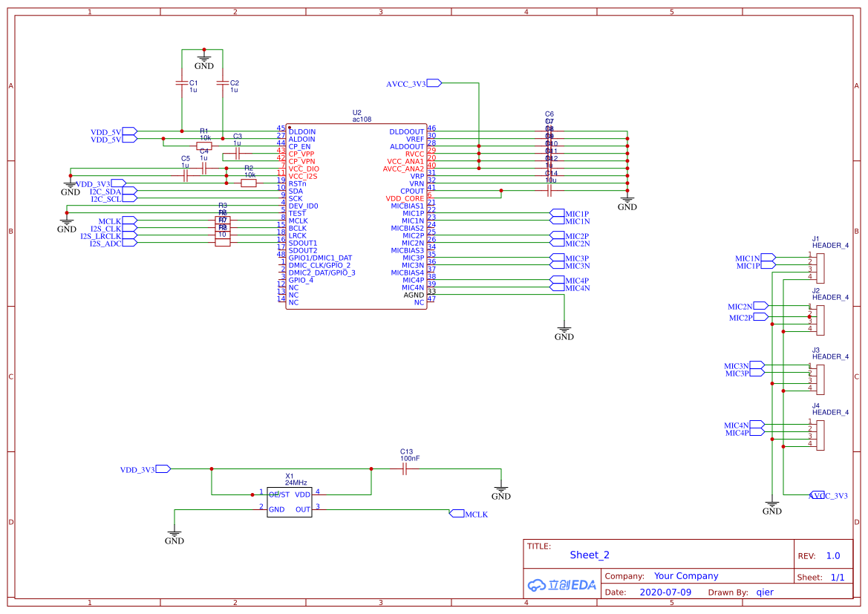Select the C13 100nF capacitor
Screen dimensions: 868x614
pos(405,468)
